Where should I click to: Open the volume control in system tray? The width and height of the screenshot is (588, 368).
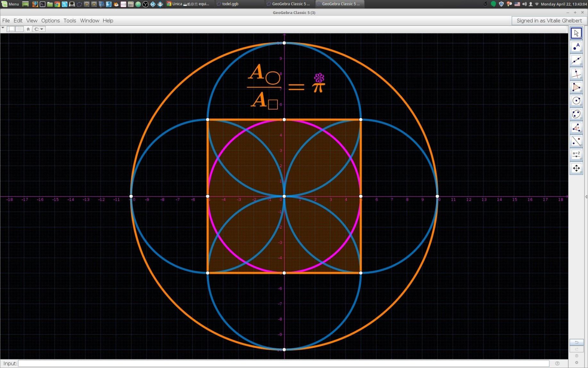(524, 4)
